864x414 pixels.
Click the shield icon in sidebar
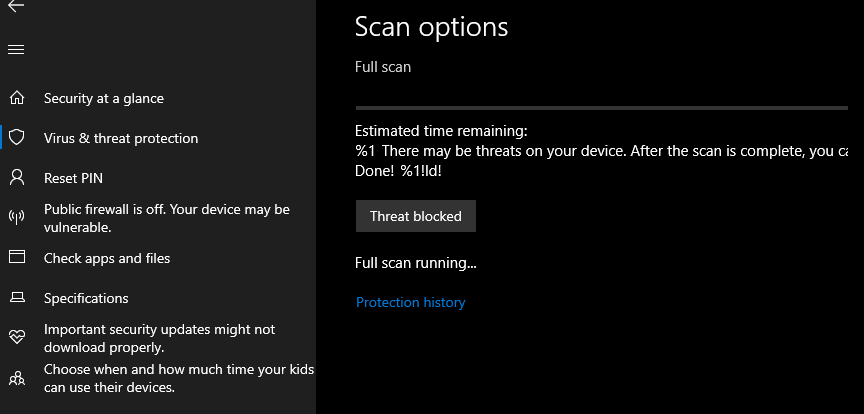pyautogui.click(x=16, y=138)
